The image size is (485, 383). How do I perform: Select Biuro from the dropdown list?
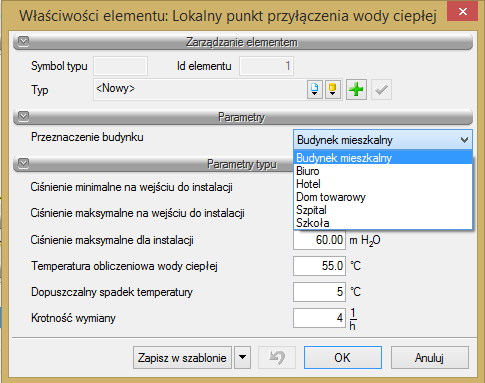click(383, 171)
